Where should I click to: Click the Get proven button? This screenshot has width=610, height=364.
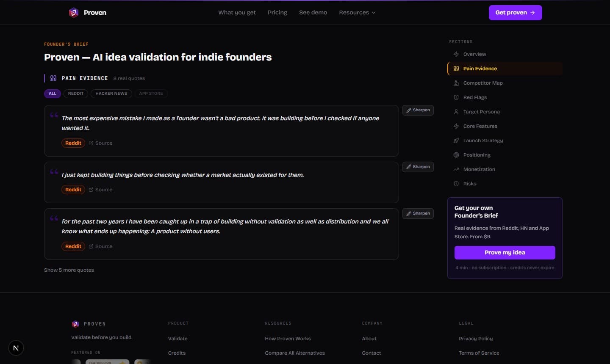(515, 13)
